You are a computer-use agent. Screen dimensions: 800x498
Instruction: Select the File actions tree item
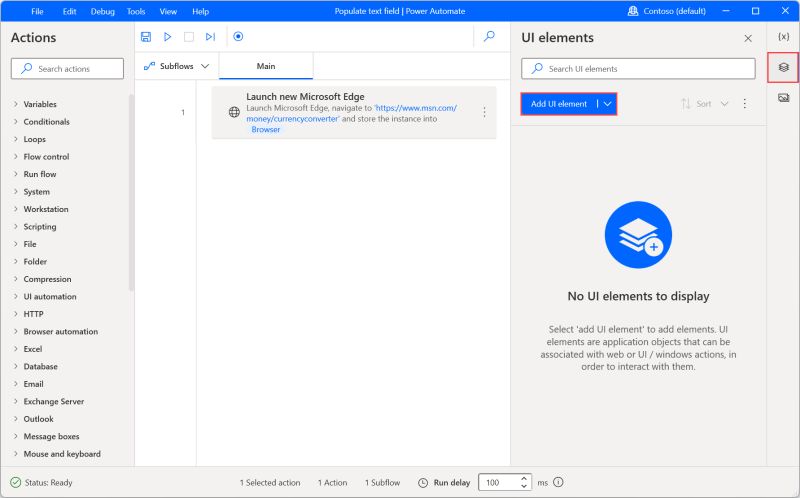(x=30, y=244)
